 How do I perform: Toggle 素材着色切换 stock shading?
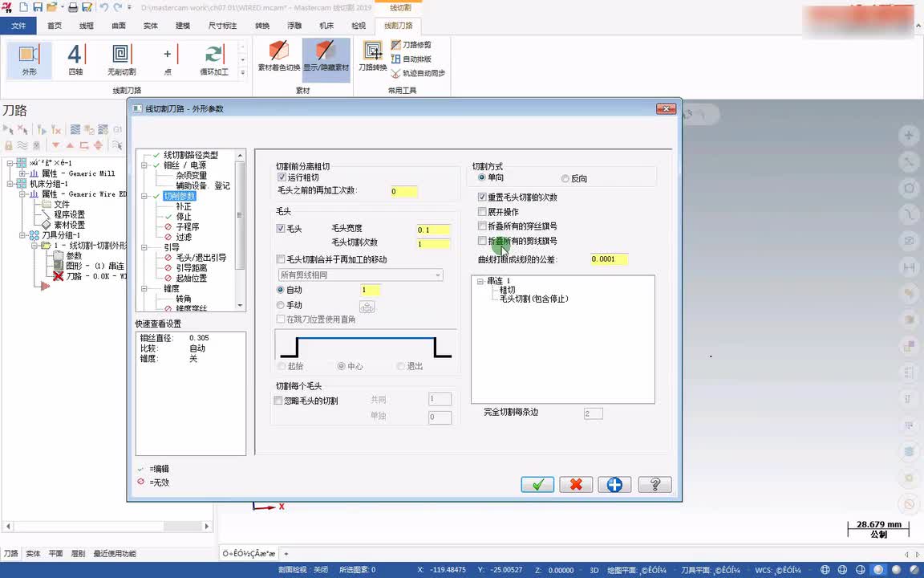pyautogui.click(x=279, y=57)
